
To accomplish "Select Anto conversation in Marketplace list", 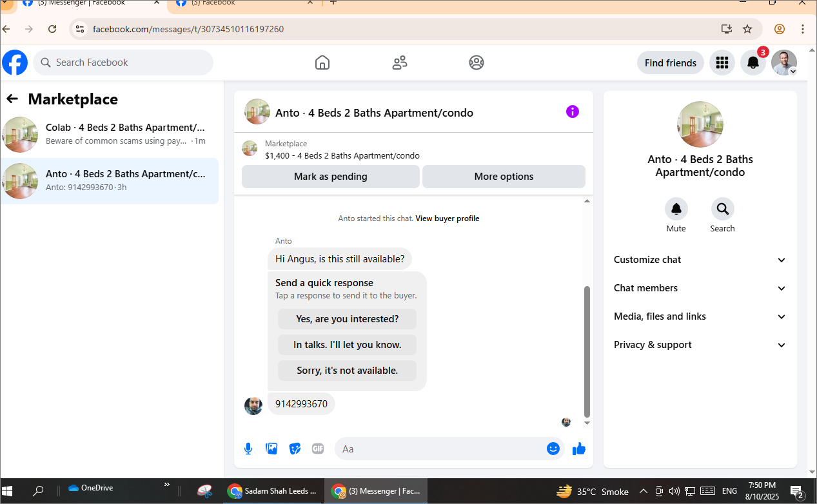I will (110, 181).
